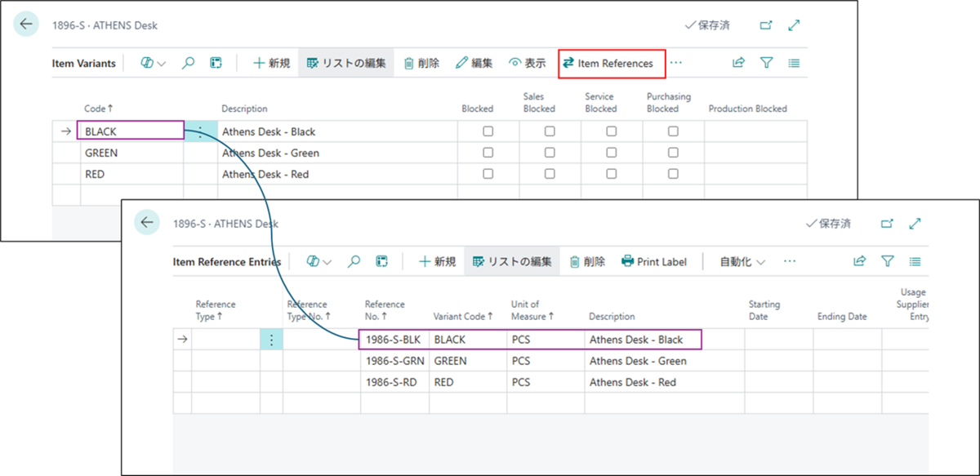
Task: Tick Blocked checkbox for GREEN variant
Action: click(488, 153)
